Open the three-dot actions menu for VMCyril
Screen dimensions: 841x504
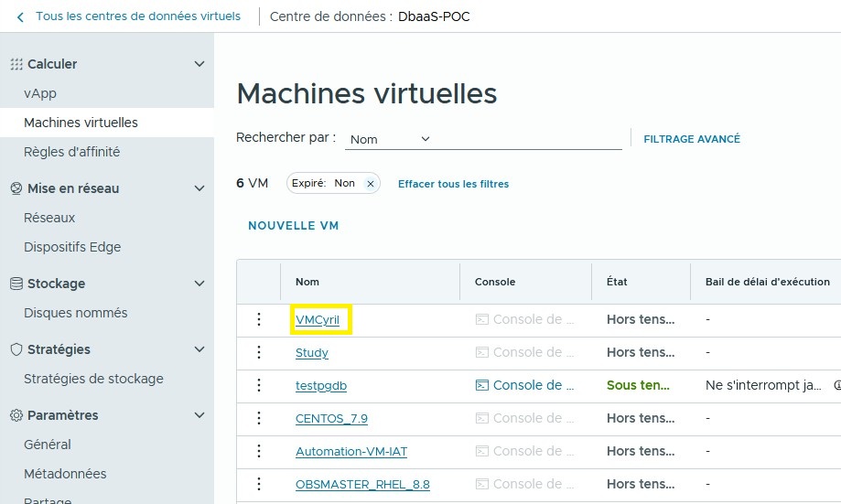pyautogui.click(x=259, y=319)
